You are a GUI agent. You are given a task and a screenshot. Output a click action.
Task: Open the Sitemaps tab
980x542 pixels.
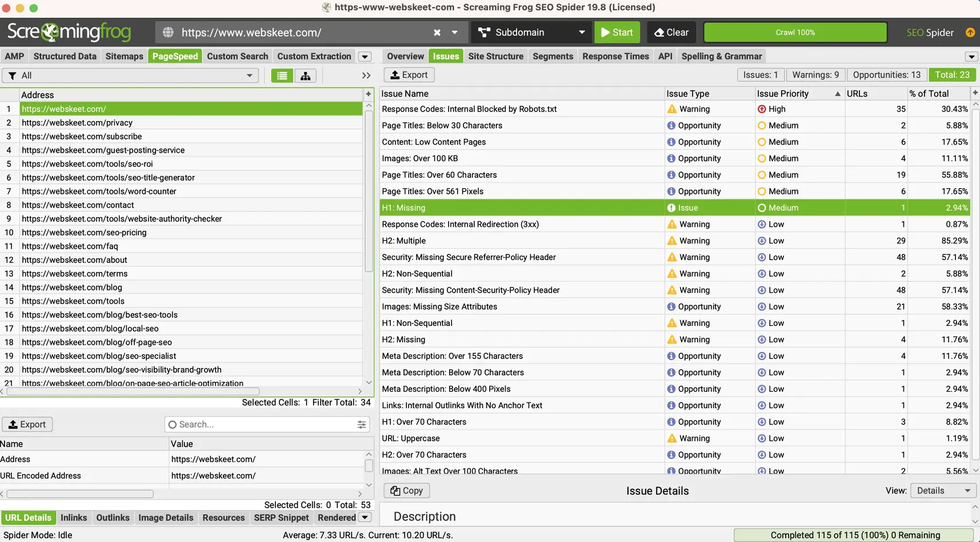coord(125,56)
